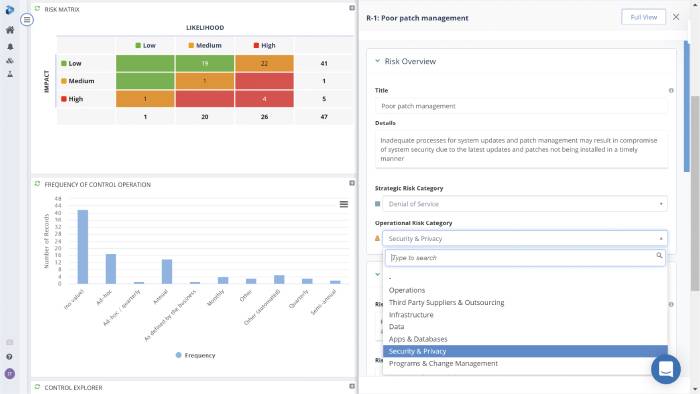This screenshot has height=394, width=700.
Task: Select Third Party Suppliers & Outsourcing
Action: click(525, 303)
